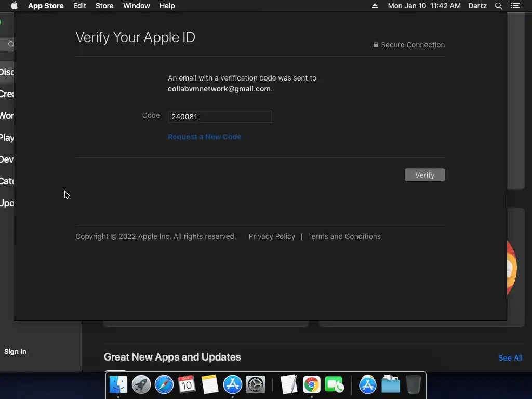
Task: Click the date and time in menu bar
Action: point(424,6)
